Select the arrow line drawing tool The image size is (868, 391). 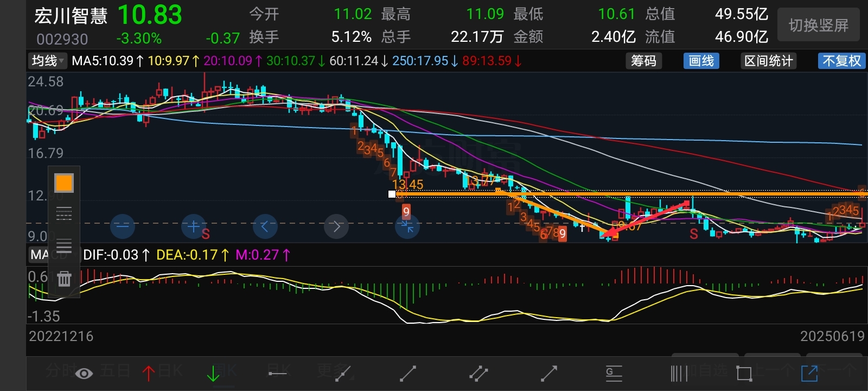point(549,374)
